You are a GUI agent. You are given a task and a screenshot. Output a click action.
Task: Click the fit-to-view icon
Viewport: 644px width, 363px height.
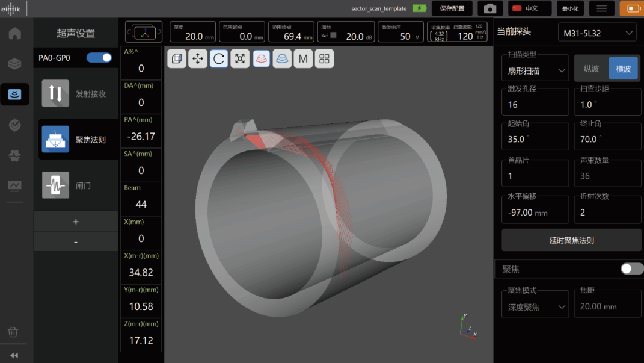pyautogui.click(x=240, y=58)
